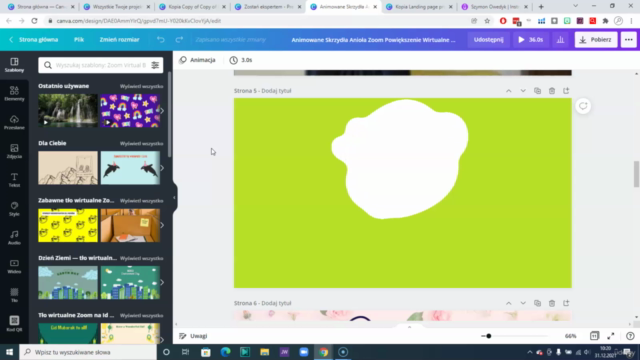Edit the 3.0s page duration
Image resolution: width=640 pixels, height=360 pixels.
[x=241, y=60]
